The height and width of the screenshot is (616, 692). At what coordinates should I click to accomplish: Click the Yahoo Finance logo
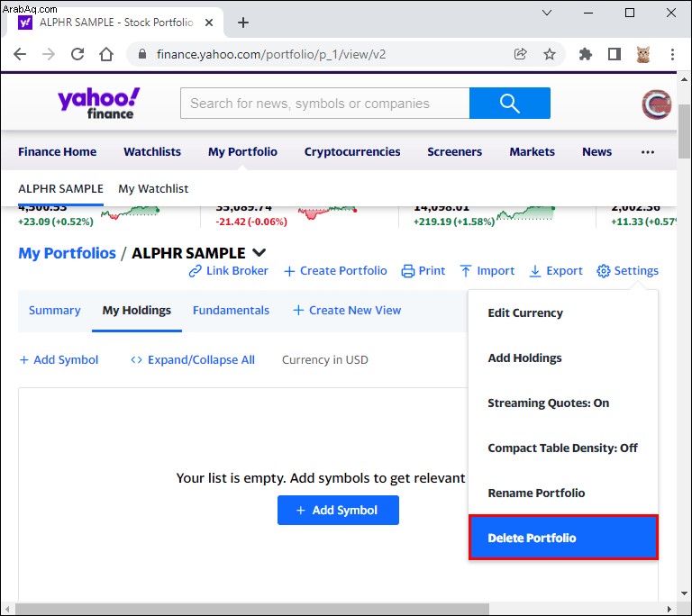coord(98,103)
